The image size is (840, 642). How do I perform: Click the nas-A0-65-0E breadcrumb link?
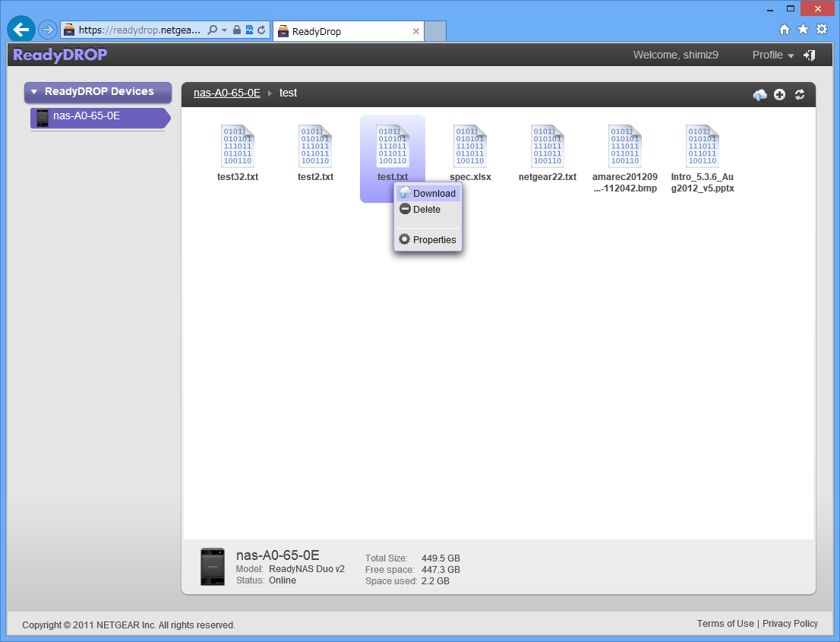[x=226, y=93]
